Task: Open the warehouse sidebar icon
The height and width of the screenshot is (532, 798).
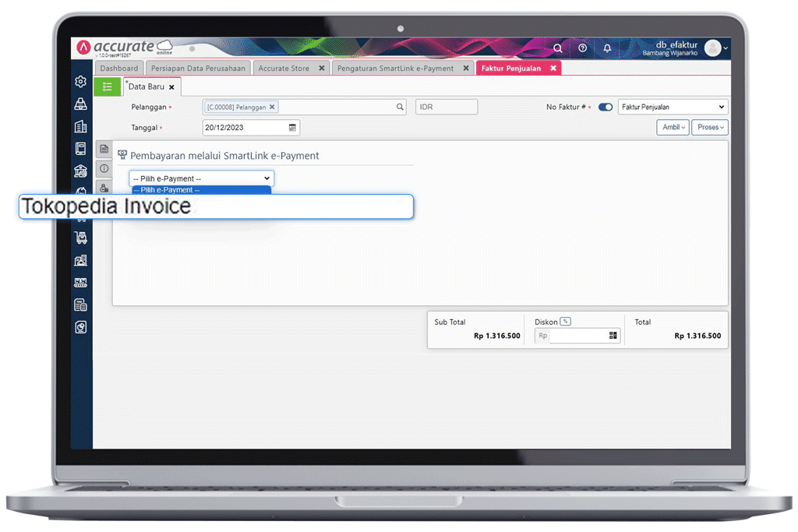Action: pos(80,260)
